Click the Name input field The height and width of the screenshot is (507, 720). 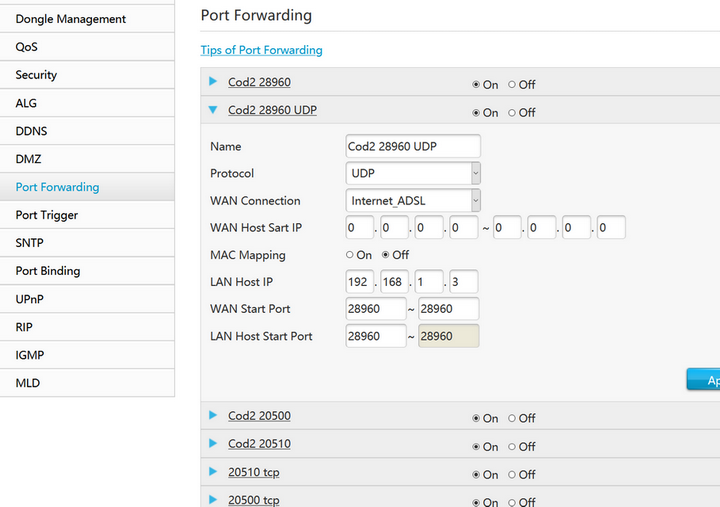click(412, 146)
